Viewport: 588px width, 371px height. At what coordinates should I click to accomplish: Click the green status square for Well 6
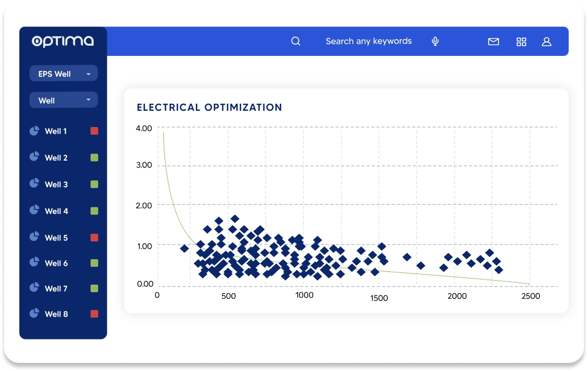click(x=95, y=263)
